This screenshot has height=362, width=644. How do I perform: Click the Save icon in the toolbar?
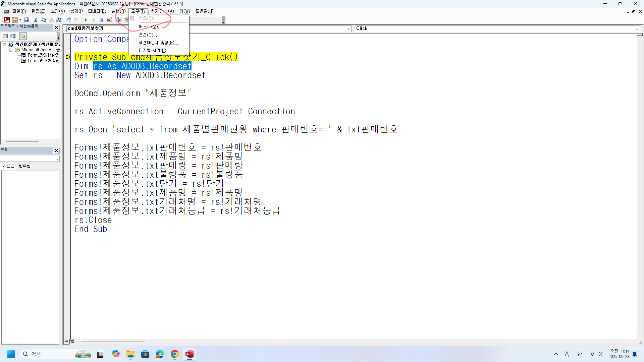click(26, 20)
